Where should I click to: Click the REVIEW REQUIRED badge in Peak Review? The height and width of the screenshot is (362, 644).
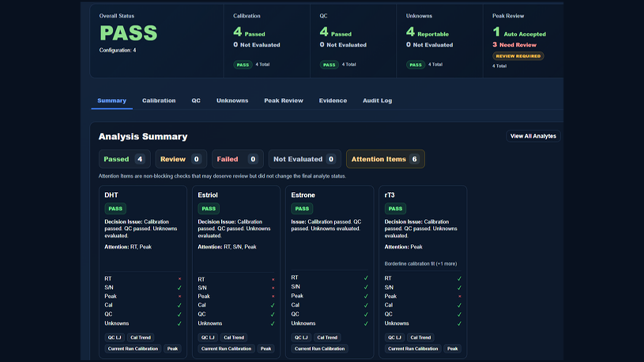click(x=518, y=56)
